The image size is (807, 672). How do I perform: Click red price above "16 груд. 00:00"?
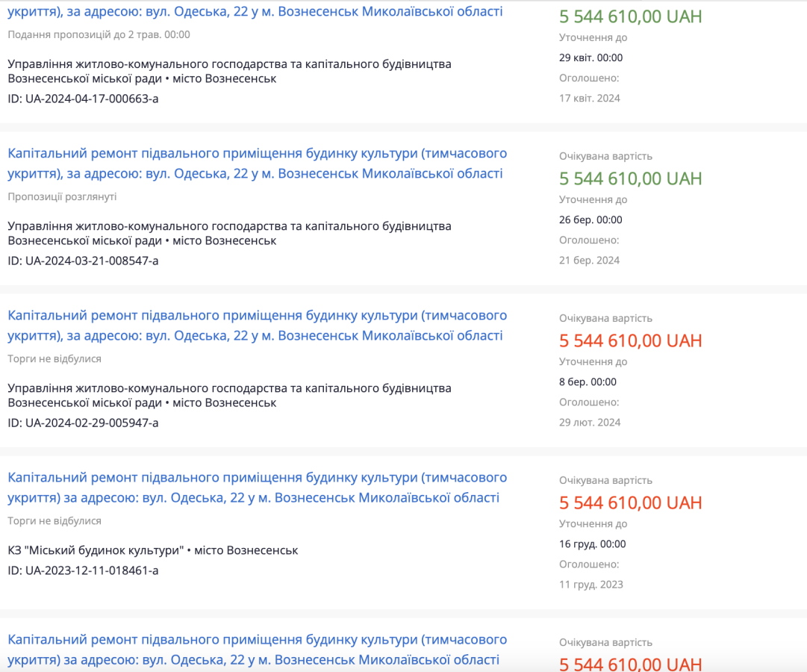point(630,503)
